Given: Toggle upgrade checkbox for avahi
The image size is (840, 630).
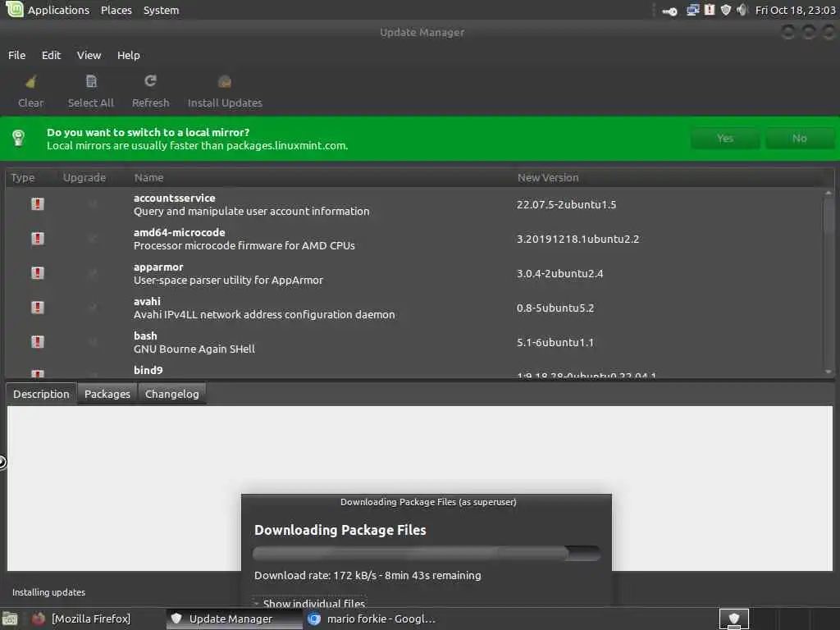Looking at the screenshot, I should click(92, 308).
